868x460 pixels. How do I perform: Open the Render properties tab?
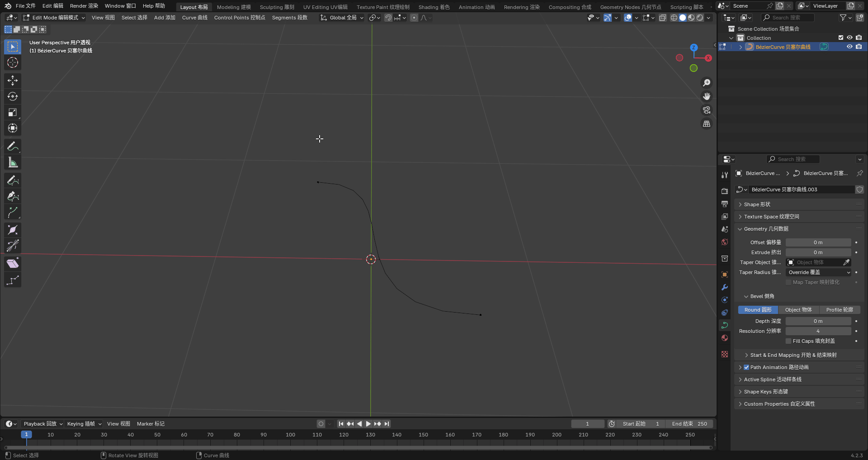coord(725,191)
